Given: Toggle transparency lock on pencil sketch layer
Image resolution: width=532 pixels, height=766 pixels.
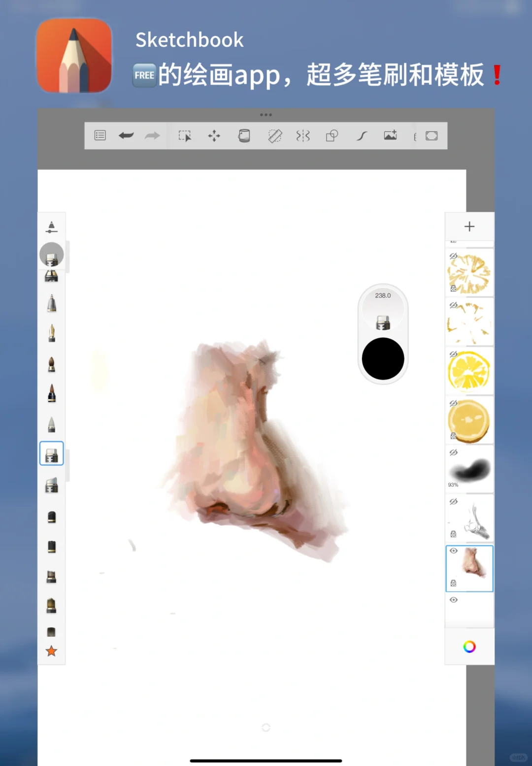Looking at the screenshot, I should point(453,534).
